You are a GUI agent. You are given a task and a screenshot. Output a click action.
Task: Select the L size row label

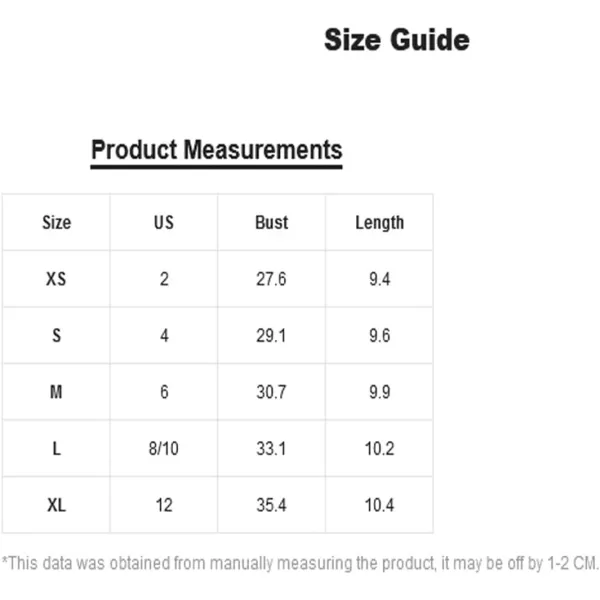click(56, 448)
